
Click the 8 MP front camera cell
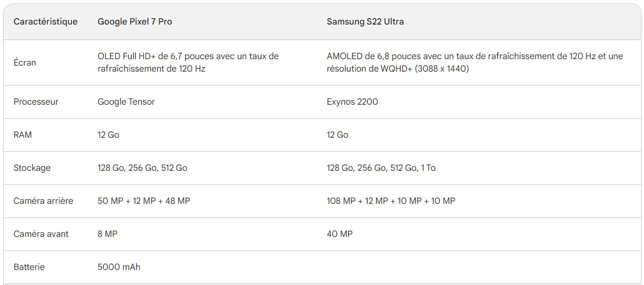pos(108,234)
